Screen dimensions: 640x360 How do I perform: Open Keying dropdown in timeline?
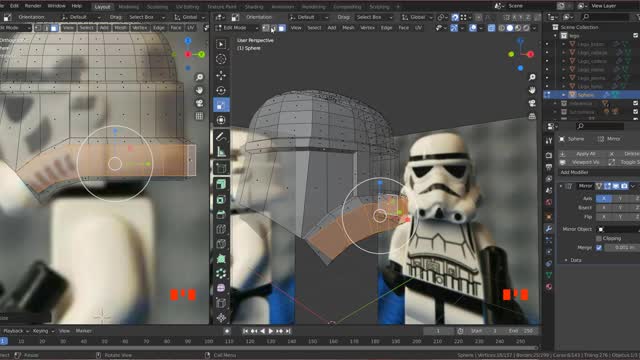coord(43,331)
